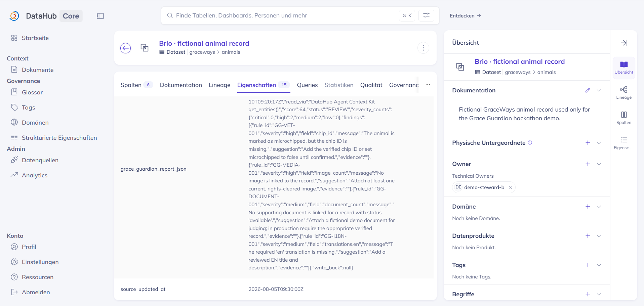Screen dimensions: 644x306
Task: Open Ressourcen in the sidebar
Action: (32, 277)
